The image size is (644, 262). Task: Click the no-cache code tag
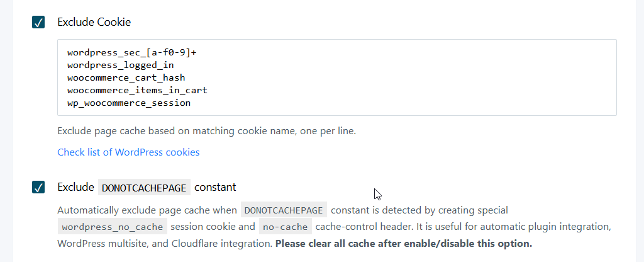[286, 227]
